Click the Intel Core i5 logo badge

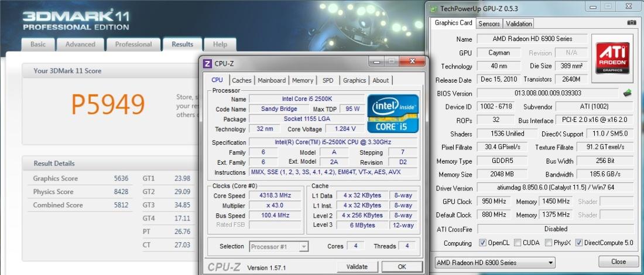click(x=393, y=113)
